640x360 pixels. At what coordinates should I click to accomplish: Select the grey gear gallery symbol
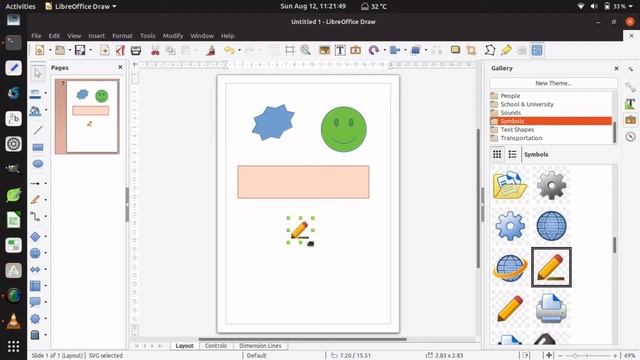[551, 185]
